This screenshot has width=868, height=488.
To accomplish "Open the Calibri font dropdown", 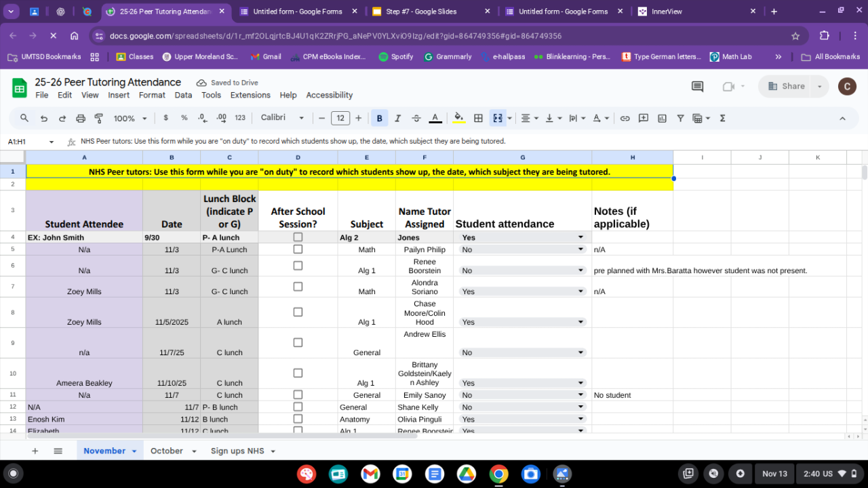I will point(282,118).
